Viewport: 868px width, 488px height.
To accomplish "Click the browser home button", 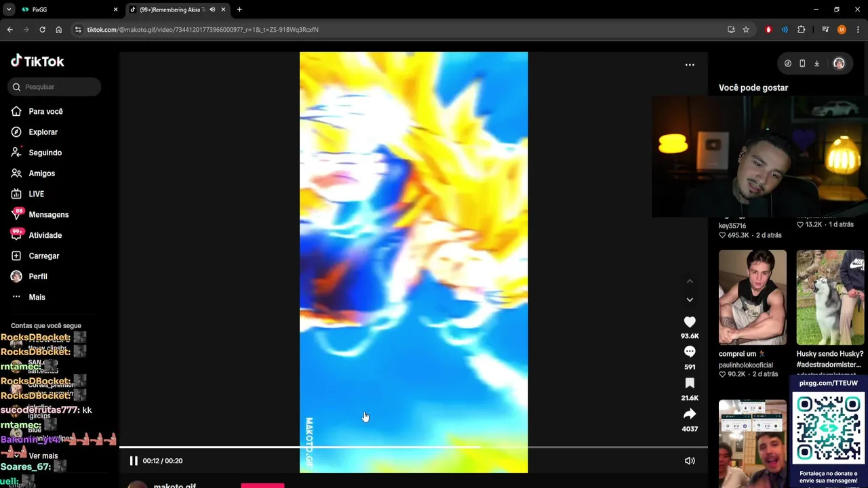I will point(58,30).
